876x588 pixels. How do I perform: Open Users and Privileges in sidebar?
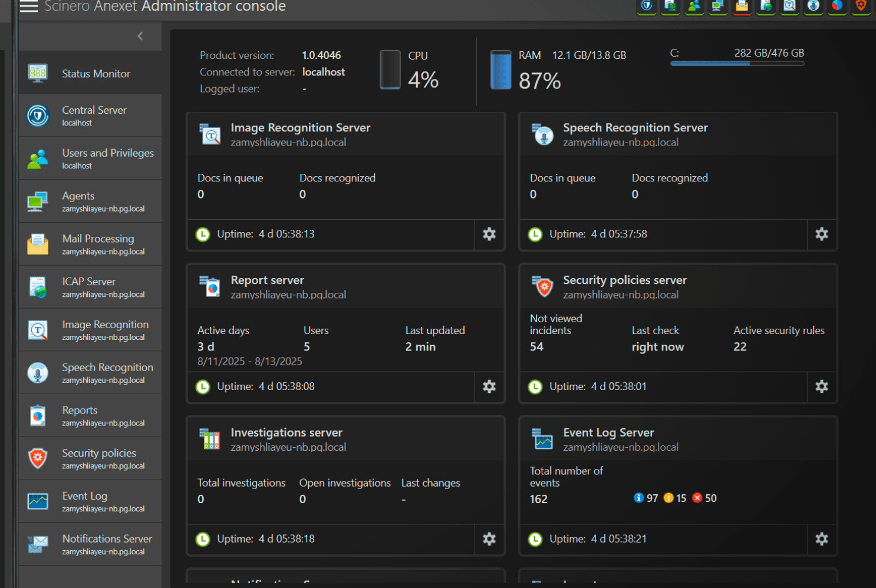coord(90,158)
